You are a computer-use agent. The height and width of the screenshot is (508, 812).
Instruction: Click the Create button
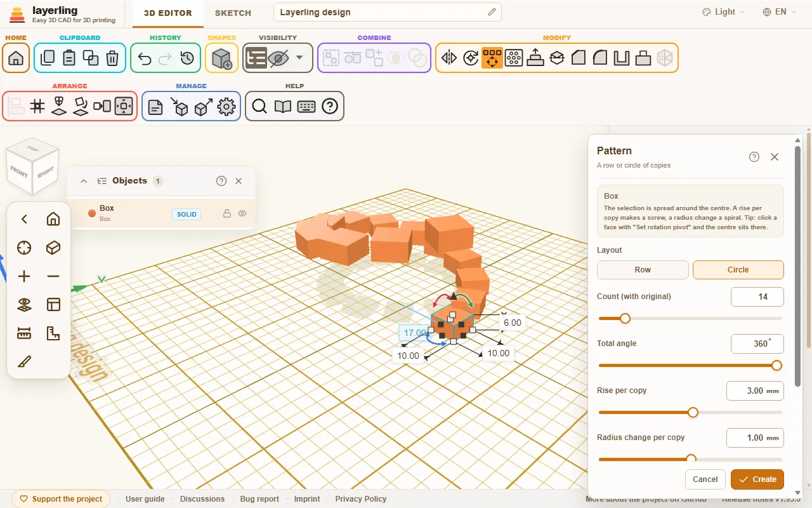(x=757, y=479)
